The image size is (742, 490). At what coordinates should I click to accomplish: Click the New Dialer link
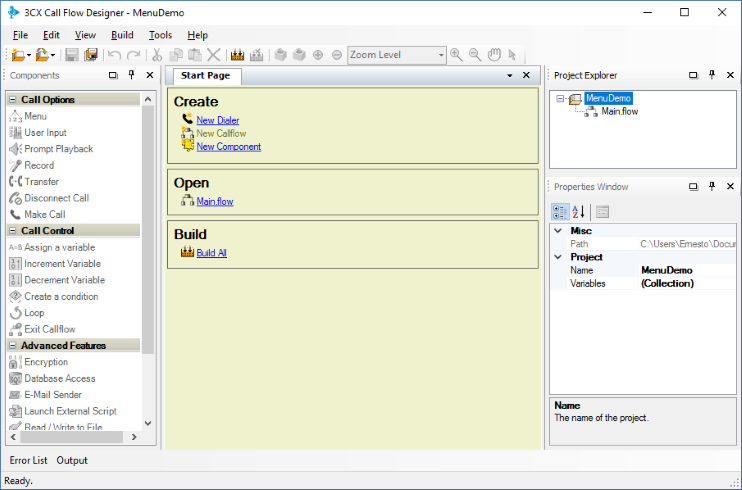[x=218, y=120]
